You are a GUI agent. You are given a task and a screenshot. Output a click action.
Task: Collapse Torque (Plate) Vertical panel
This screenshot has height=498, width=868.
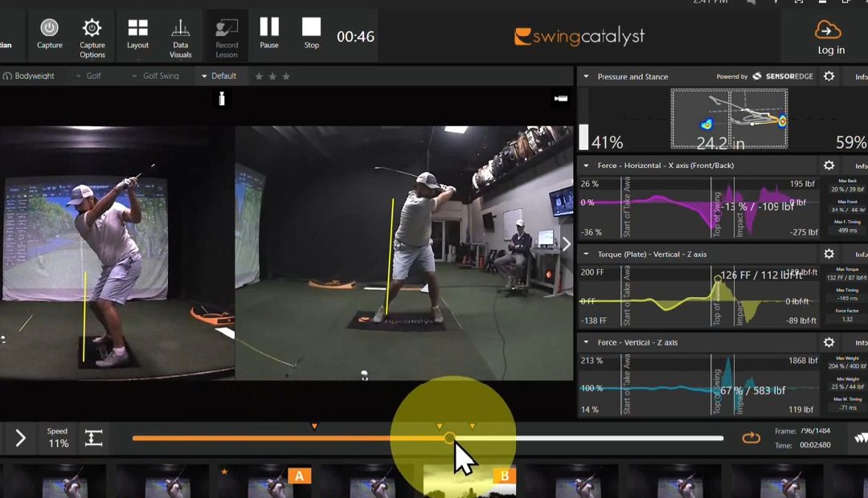586,254
